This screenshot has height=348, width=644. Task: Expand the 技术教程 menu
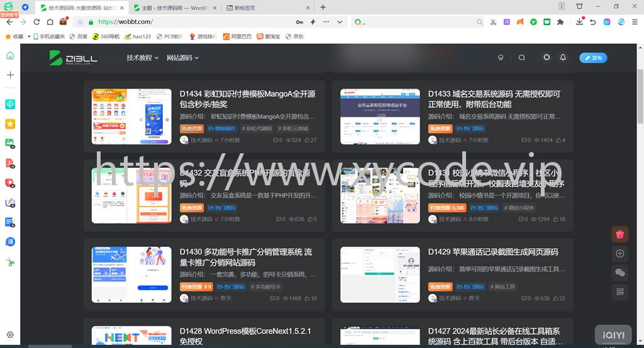click(142, 58)
